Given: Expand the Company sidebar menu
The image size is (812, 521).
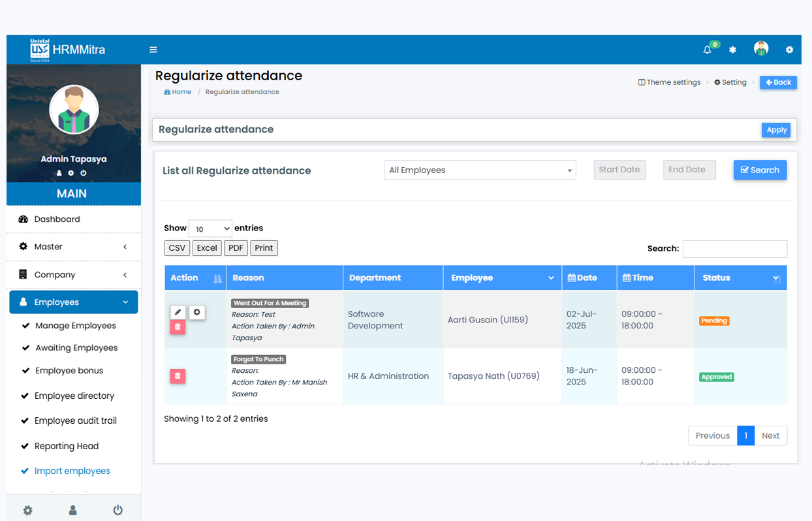Looking at the screenshot, I should click(x=73, y=275).
